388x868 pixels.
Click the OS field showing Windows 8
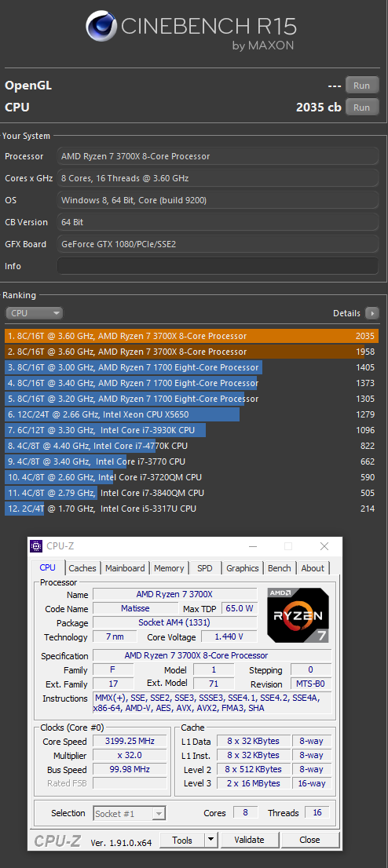coord(218,200)
